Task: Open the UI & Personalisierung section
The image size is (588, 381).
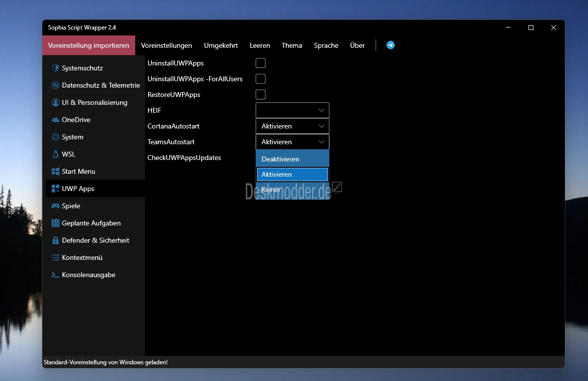Action: pyautogui.click(x=95, y=102)
